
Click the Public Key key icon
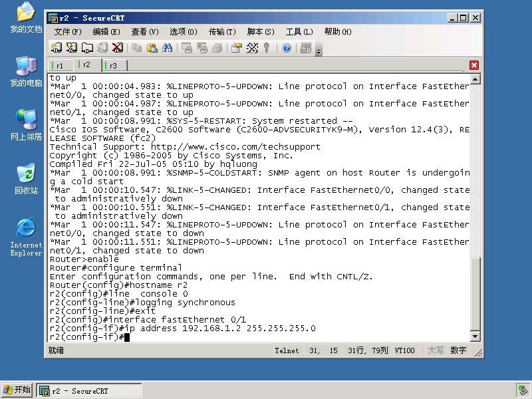click(x=267, y=48)
